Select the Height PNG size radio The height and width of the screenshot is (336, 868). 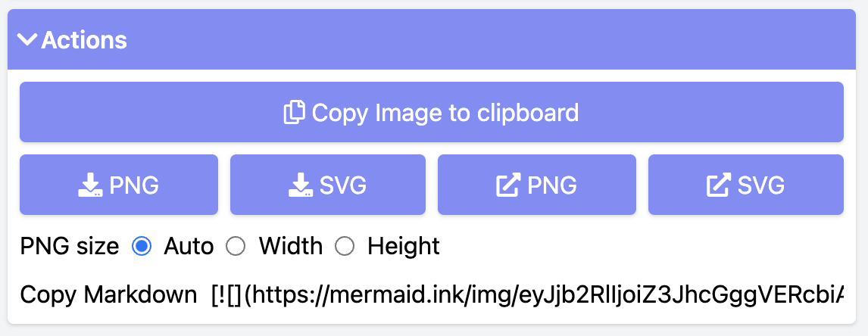coord(345,247)
